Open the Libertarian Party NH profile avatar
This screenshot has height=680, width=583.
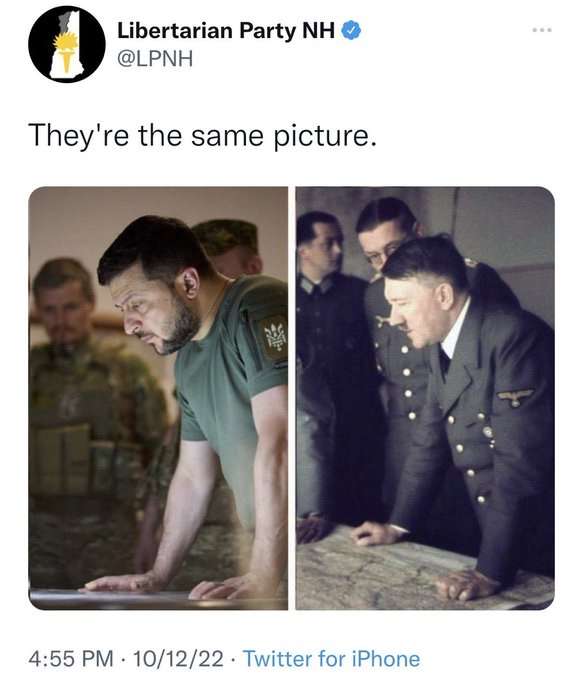pos(67,44)
